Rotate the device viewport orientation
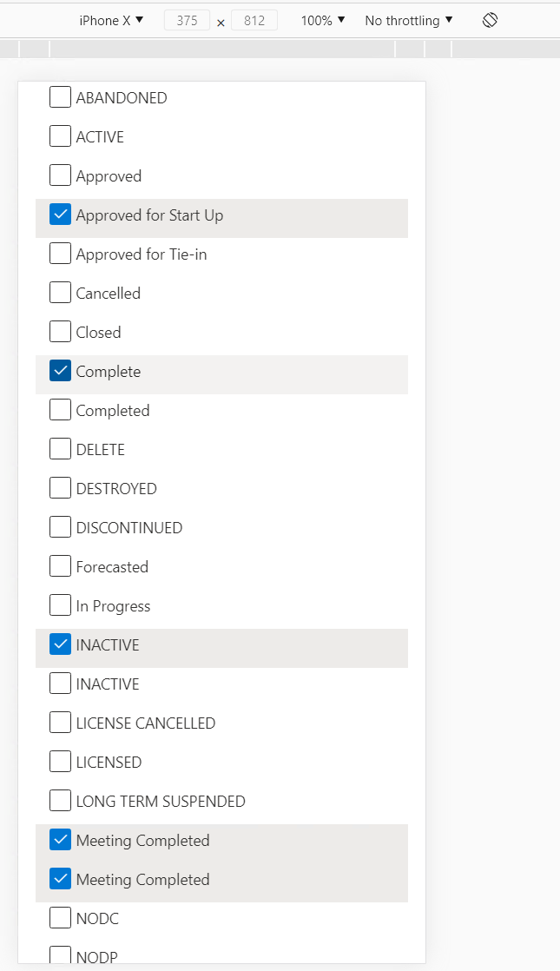560x971 pixels. (490, 19)
